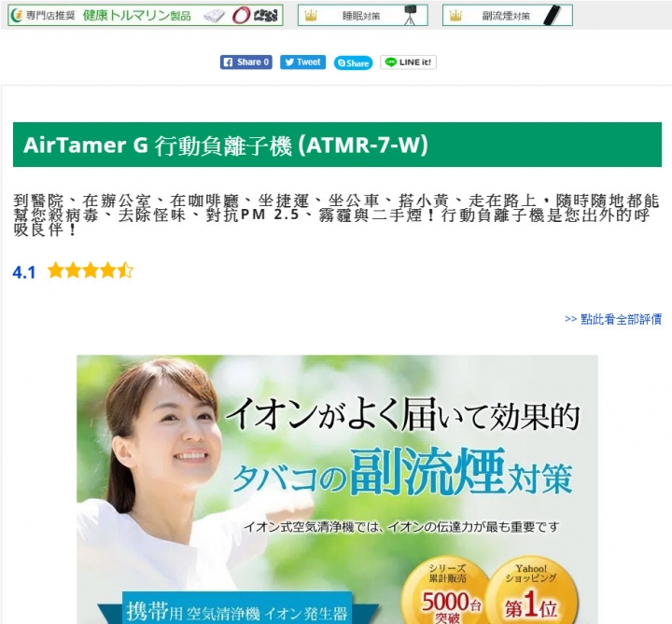Click the Twitter bird icon
Screen dimensions: 672x624
(x=289, y=62)
